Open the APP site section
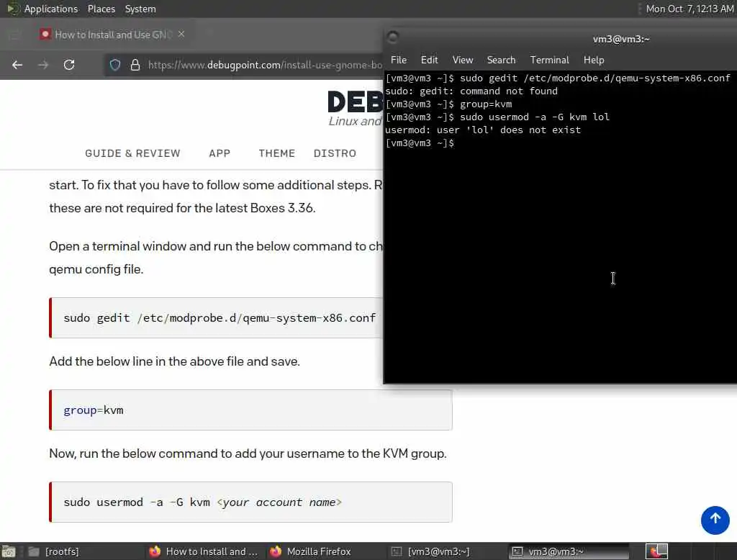This screenshot has width=737, height=560. tap(220, 153)
